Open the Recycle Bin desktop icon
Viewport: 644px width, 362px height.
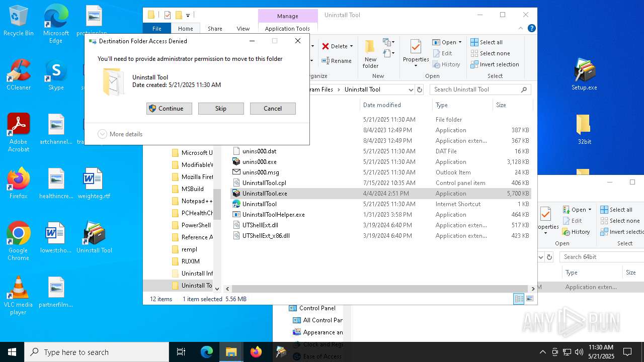click(19, 21)
